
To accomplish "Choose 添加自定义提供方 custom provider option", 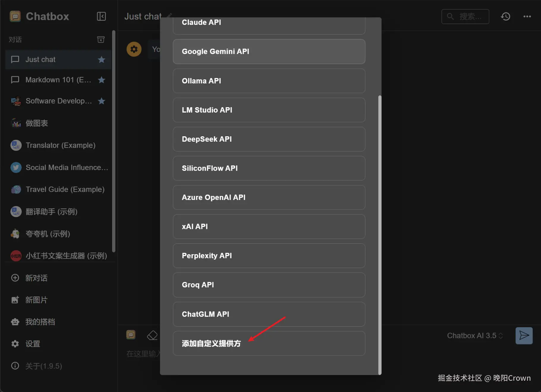I will 269,343.
